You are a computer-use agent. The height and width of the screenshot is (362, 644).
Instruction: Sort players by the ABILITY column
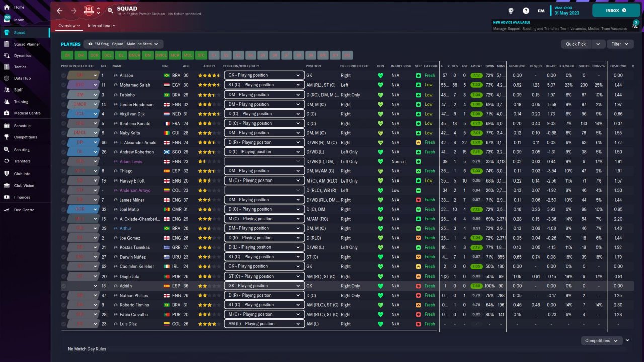209,66
